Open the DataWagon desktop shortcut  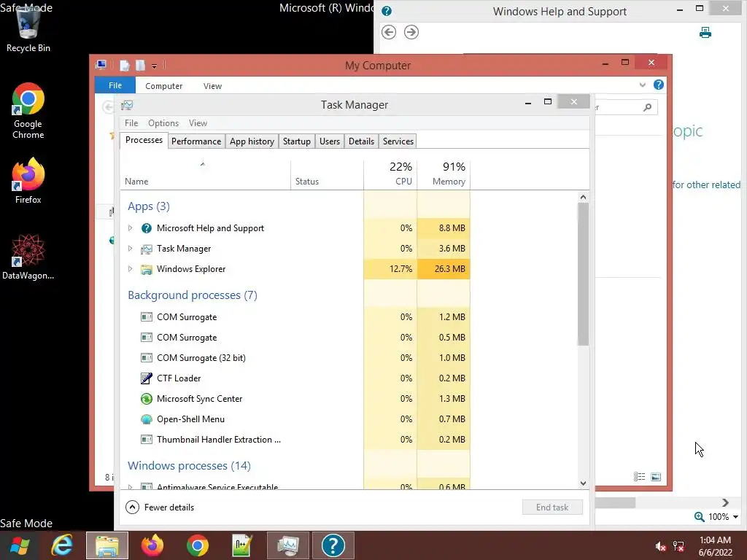[x=28, y=256]
